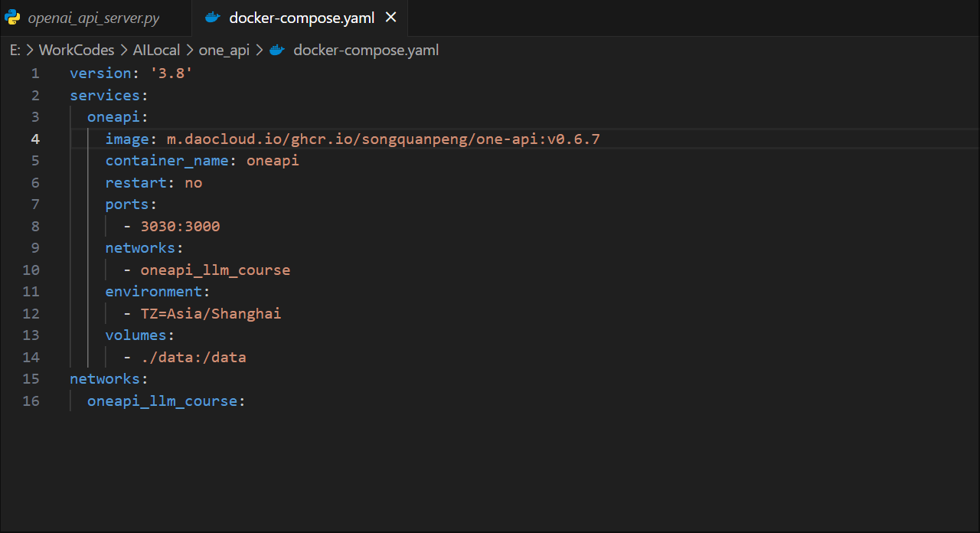Click the Python file icon on openai_api_server.py tab
The width and height of the screenshot is (980, 533).
12,18
